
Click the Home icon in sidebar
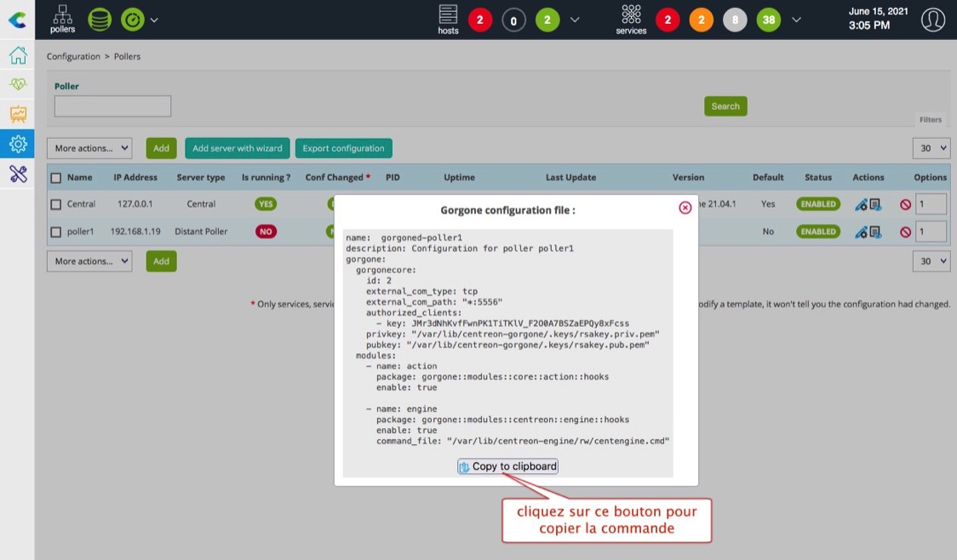point(17,56)
